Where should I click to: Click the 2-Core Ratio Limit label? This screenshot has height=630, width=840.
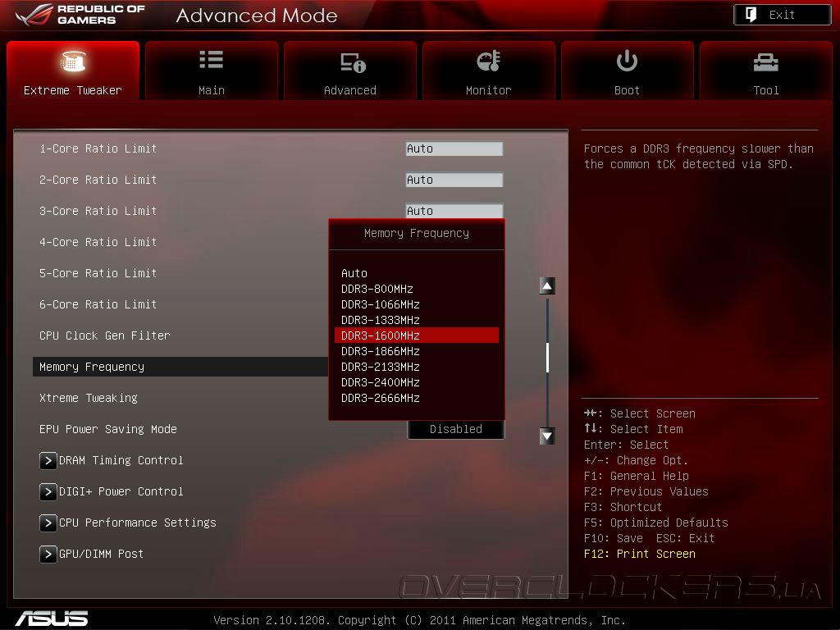coord(98,180)
